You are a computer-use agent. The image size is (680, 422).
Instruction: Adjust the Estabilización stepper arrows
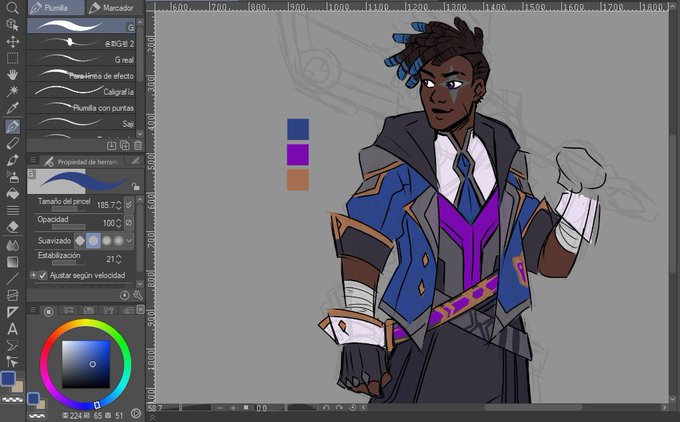119,259
